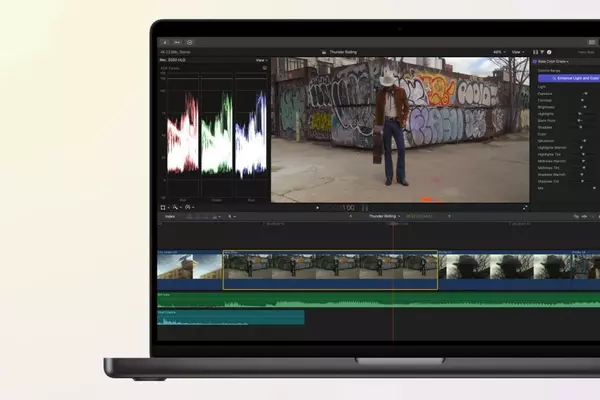The width and height of the screenshot is (600, 400).
Task: Adjust the Saturation slider handle
Action: 584,141
